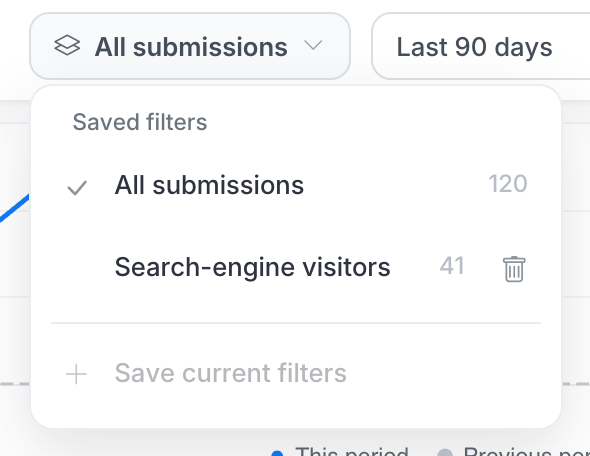Screen dimensions: 590x456
Task: Delete the Search-engine visitors saved filter
Action: [x=514, y=269]
